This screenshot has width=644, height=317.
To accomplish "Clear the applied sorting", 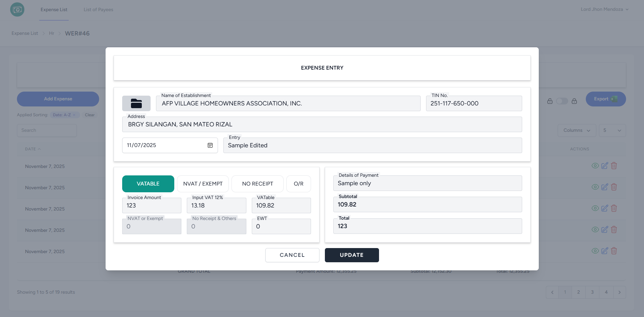I will (x=90, y=115).
